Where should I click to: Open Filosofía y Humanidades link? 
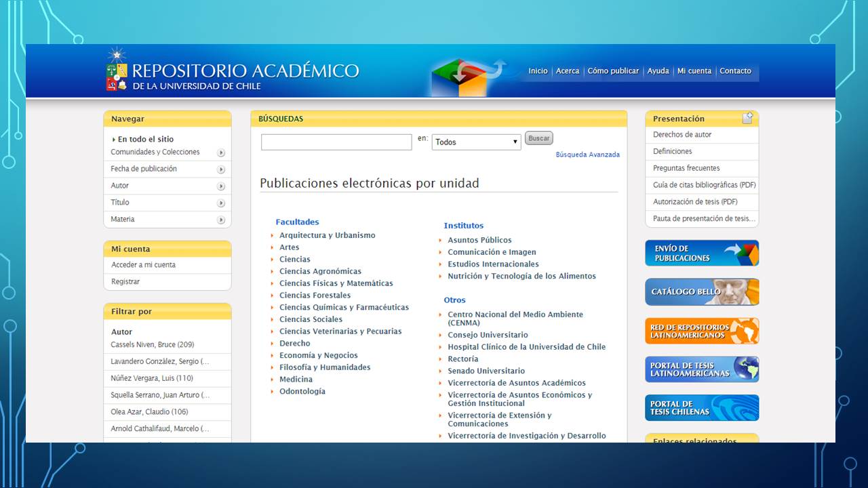[325, 367]
